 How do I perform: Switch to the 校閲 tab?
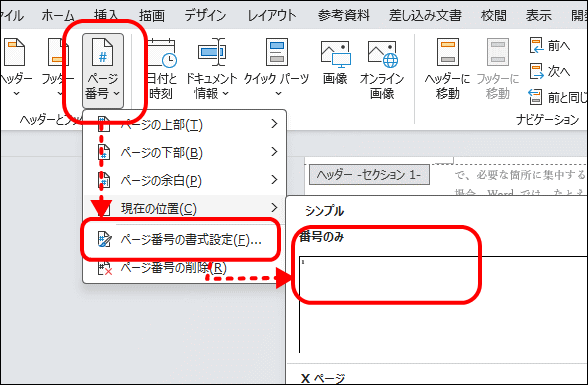494,16
